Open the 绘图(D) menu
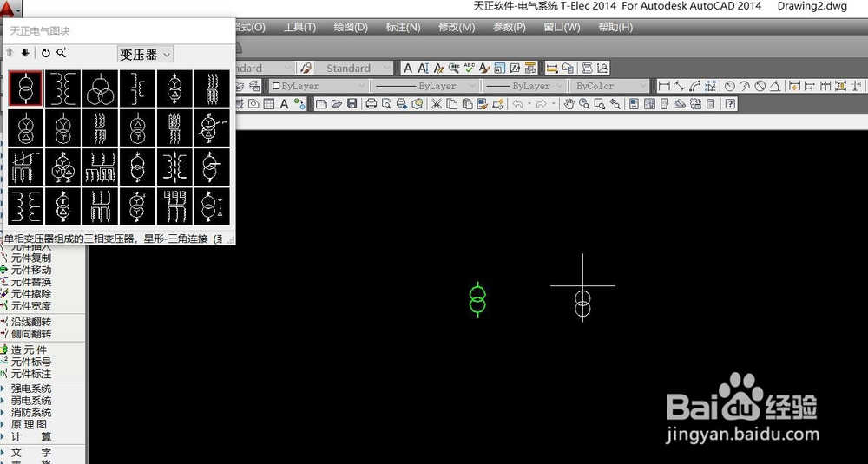This screenshot has height=464, width=868. (351, 27)
